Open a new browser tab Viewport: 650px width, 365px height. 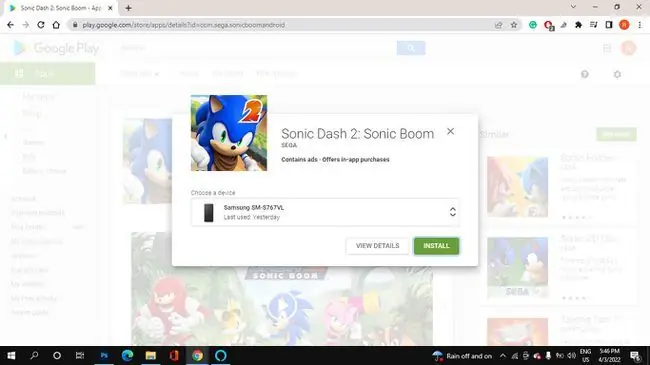pyautogui.click(x=128, y=8)
